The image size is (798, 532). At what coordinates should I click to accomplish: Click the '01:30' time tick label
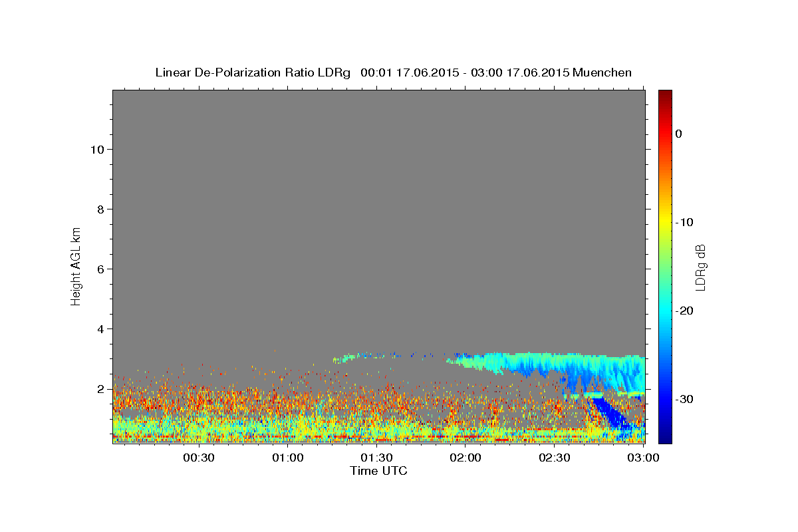point(376,458)
